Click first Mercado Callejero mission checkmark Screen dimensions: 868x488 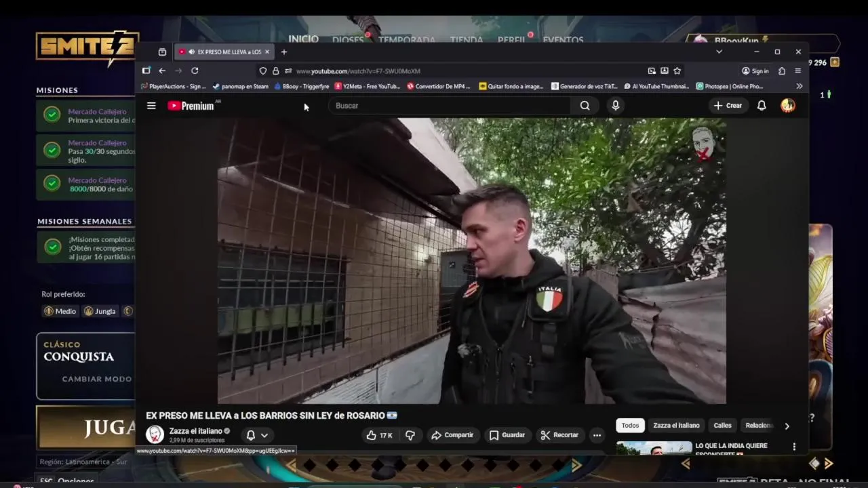[52, 115]
